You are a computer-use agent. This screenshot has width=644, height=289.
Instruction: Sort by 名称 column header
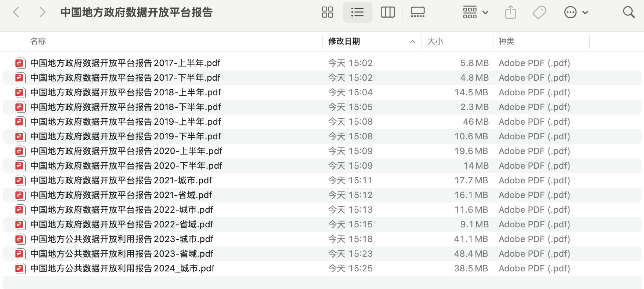click(38, 41)
